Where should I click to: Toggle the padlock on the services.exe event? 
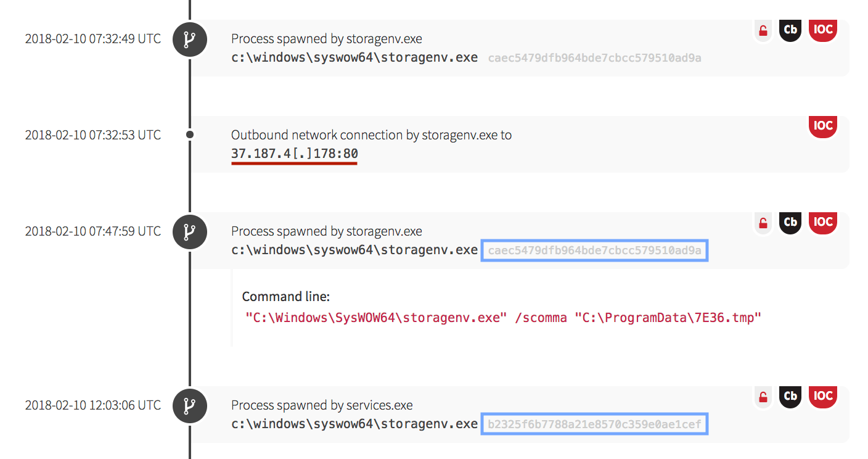tap(763, 396)
